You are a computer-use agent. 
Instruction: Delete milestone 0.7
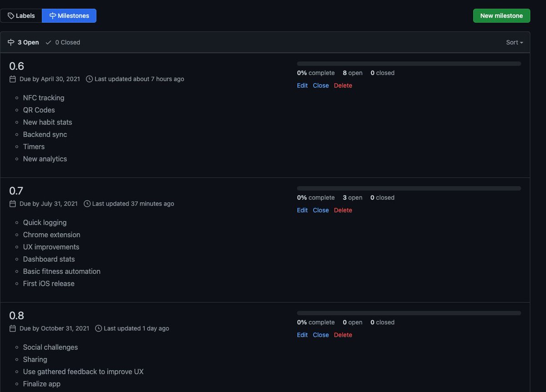(343, 210)
